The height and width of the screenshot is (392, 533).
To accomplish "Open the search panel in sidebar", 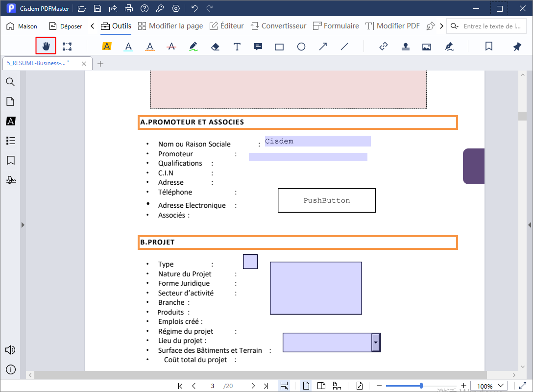I will (x=11, y=82).
